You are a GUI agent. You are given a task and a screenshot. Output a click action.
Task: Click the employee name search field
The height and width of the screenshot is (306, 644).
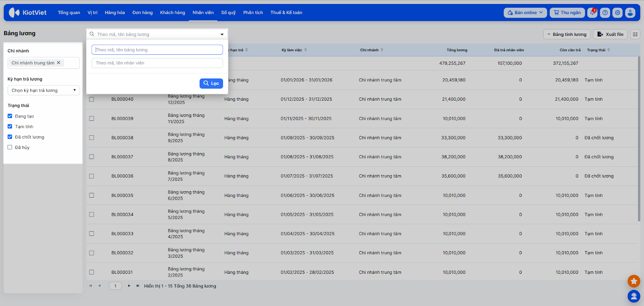tap(157, 63)
